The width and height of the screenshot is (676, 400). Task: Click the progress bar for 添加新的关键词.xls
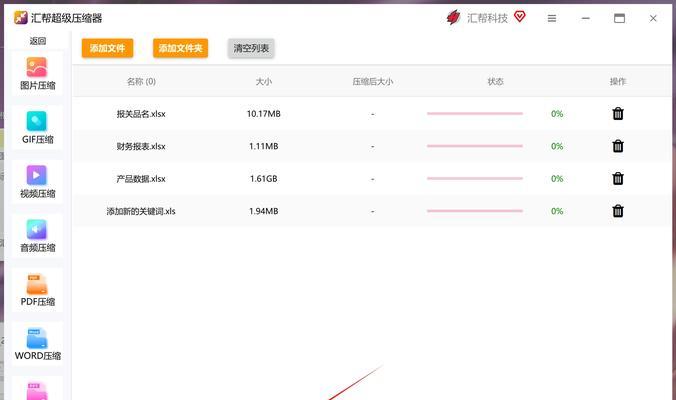tap(475, 211)
